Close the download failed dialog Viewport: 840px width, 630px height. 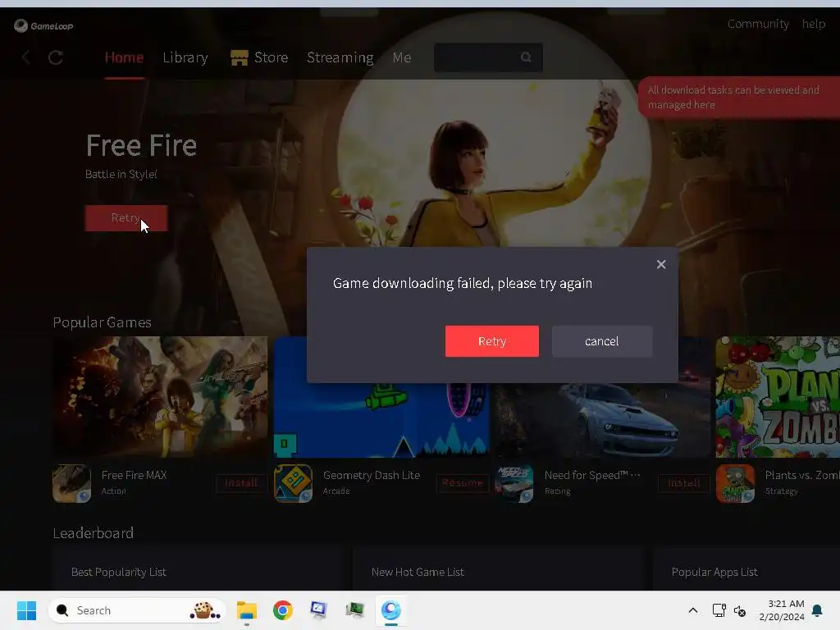(x=661, y=264)
